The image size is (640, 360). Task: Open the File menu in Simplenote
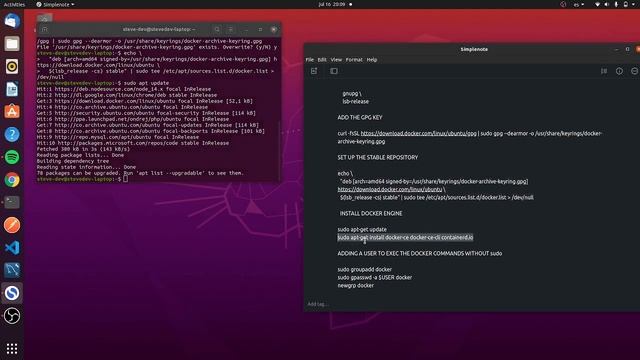(x=310, y=60)
